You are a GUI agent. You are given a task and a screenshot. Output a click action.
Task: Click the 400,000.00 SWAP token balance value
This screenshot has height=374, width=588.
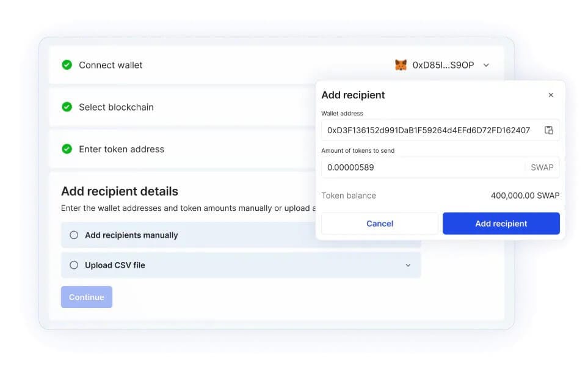[526, 196]
